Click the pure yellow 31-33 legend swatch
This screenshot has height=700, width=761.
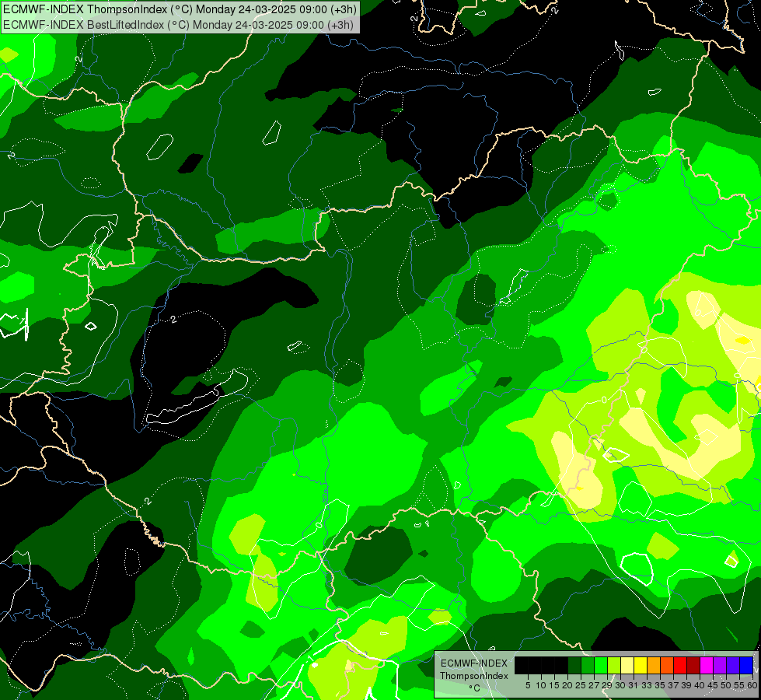[x=641, y=666]
